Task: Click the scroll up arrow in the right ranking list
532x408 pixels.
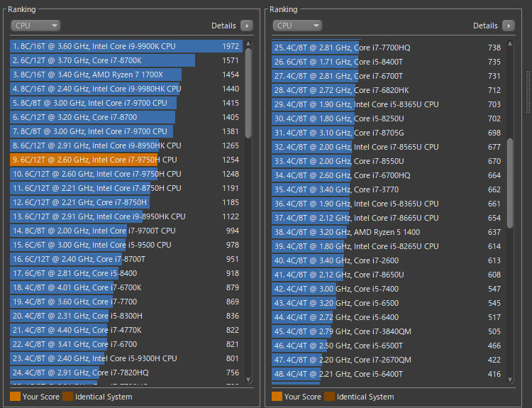Action: click(510, 44)
